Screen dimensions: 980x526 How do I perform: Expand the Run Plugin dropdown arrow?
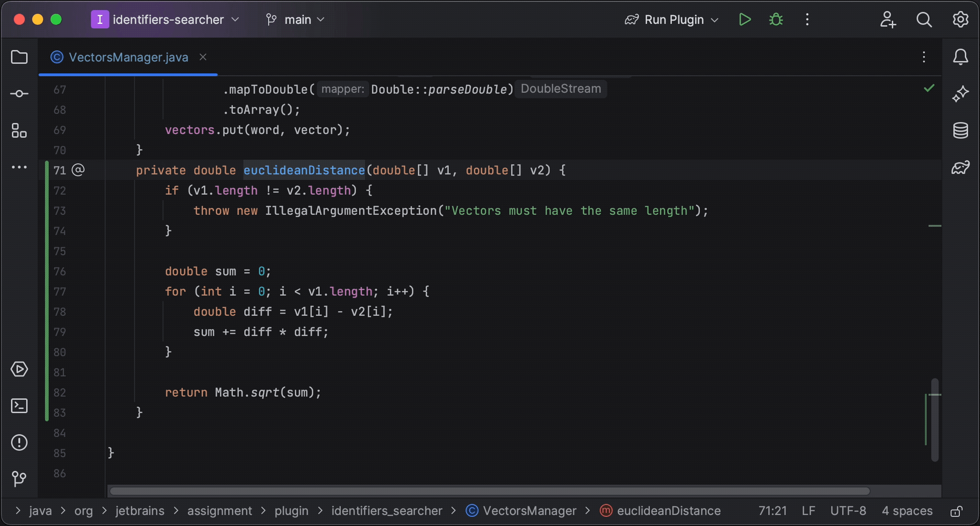click(716, 19)
